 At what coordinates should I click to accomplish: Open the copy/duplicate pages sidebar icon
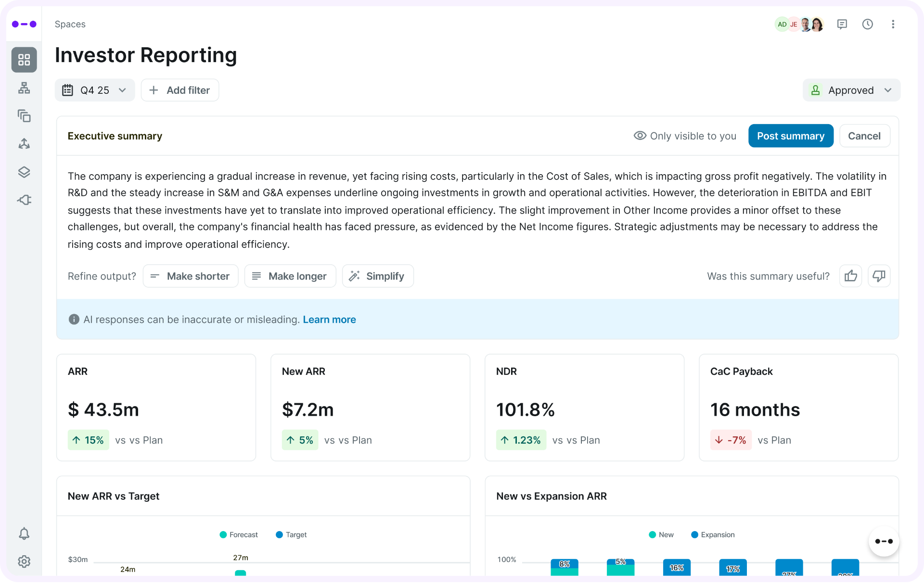24,116
